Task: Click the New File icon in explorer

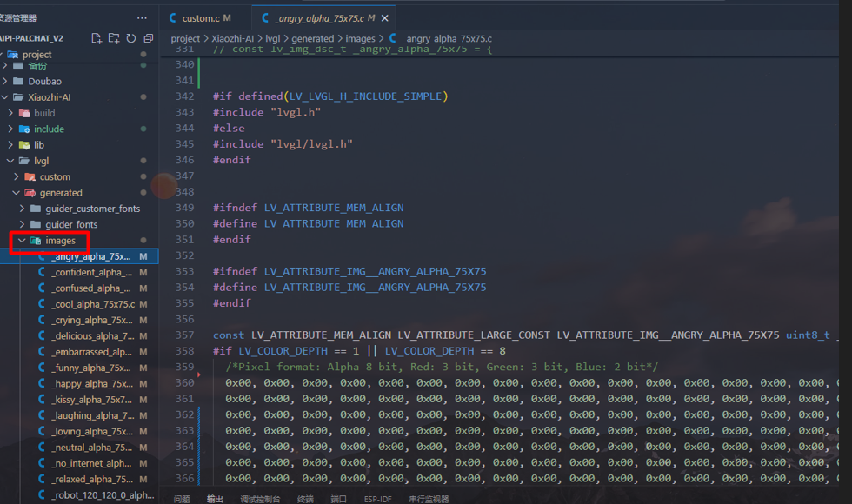Action: 97,38
